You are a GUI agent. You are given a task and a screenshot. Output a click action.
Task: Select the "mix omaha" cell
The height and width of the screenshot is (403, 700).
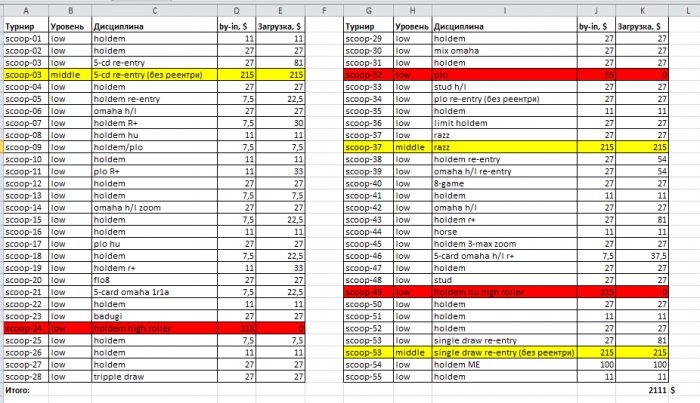click(504, 50)
